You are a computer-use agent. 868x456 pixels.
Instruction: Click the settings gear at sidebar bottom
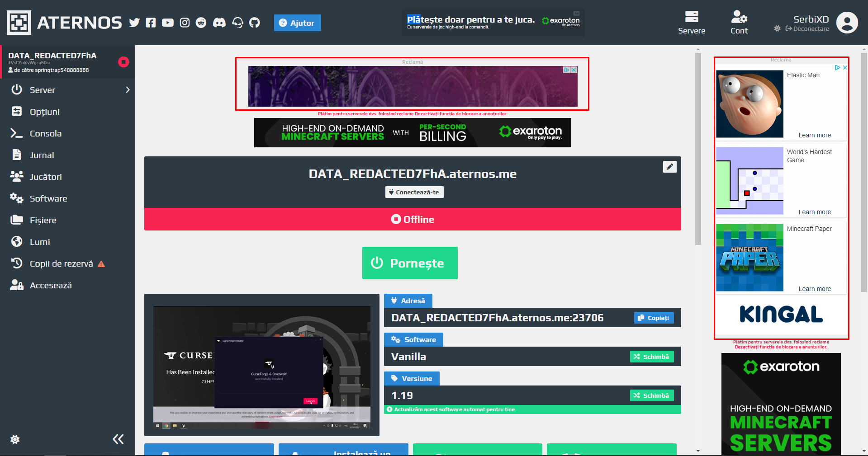pos(15,439)
